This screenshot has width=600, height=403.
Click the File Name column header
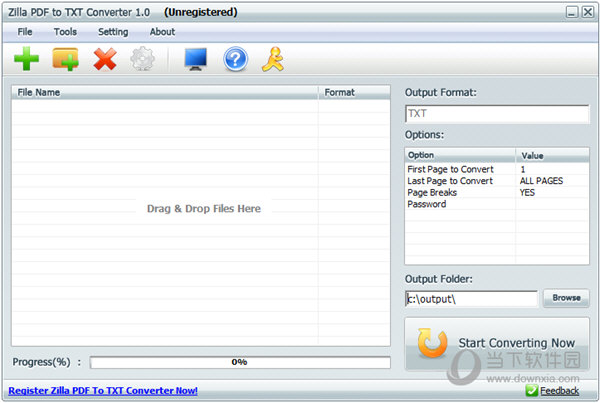point(165,92)
